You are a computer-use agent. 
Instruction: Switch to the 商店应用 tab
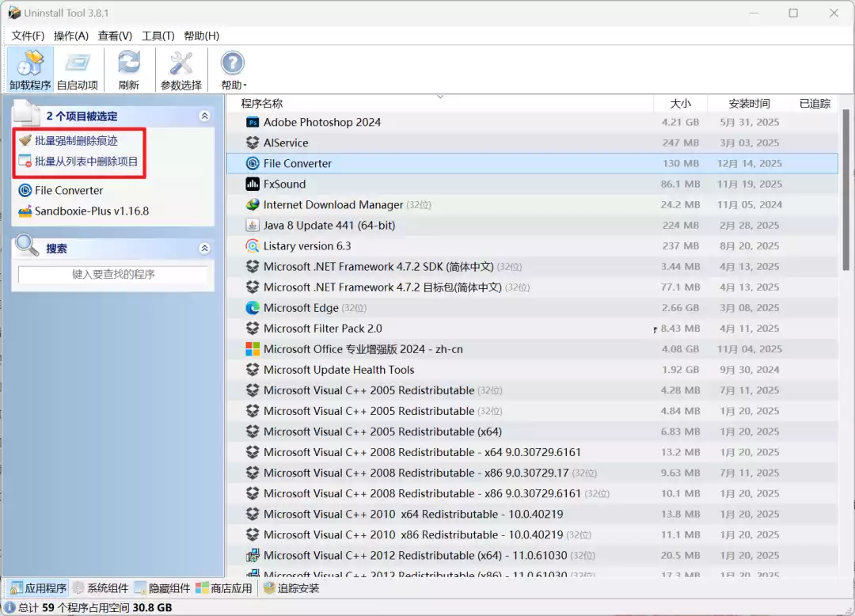coord(224,588)
